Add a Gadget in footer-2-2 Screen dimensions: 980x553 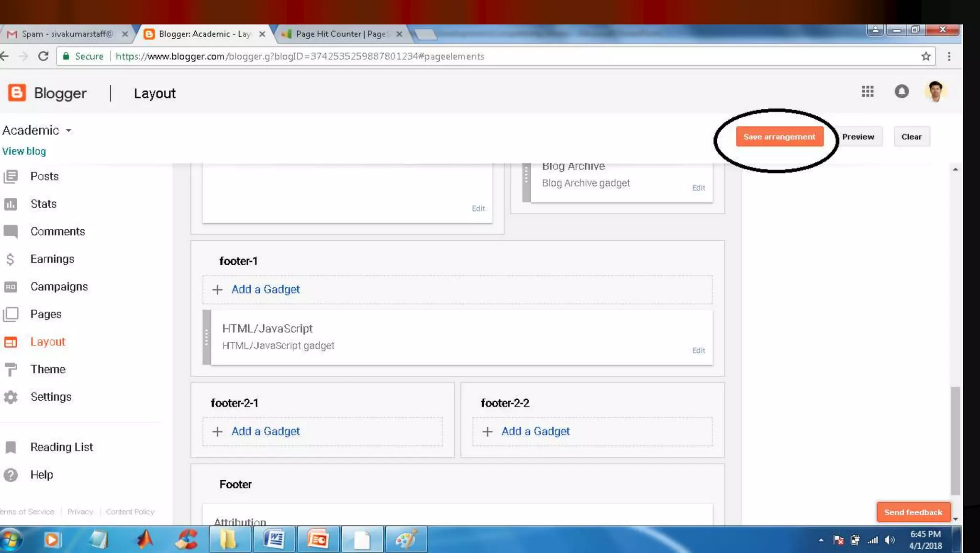535,431
